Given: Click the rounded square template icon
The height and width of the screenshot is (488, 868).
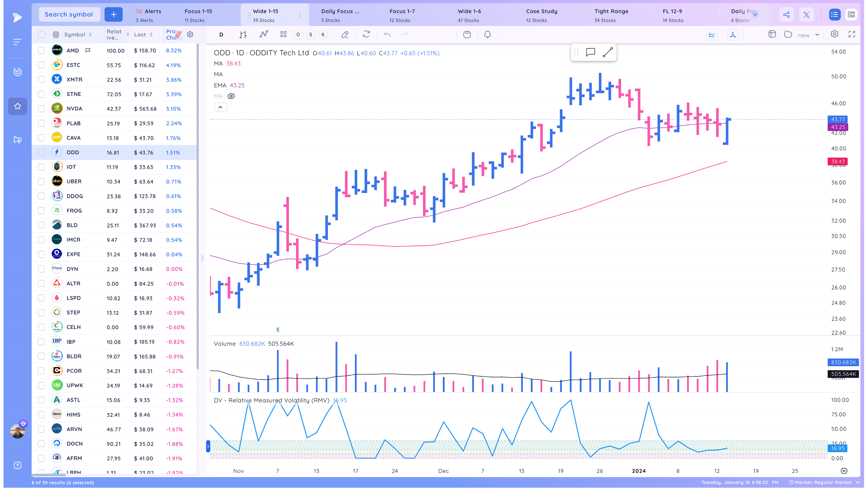Looking at the screenshot, I should coord(788,34).
